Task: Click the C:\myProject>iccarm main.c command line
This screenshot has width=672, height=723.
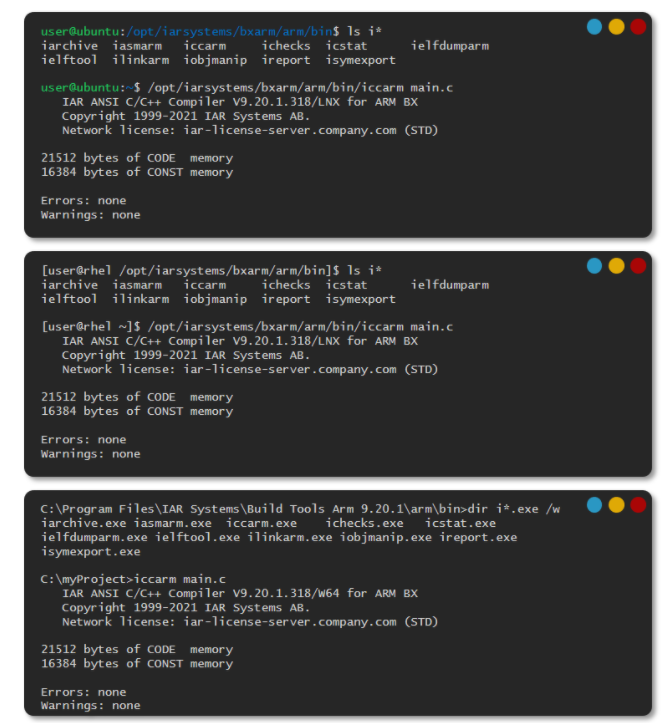Action: click(x=133, y=579)
